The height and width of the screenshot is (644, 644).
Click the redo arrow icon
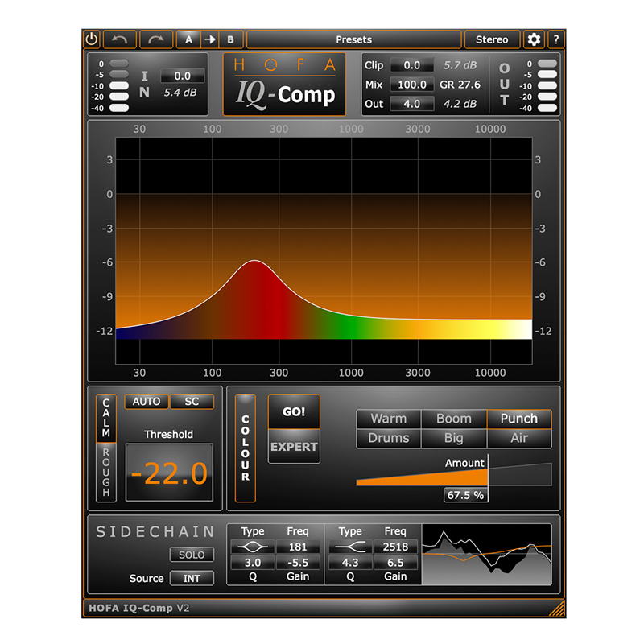click(156, 39)
